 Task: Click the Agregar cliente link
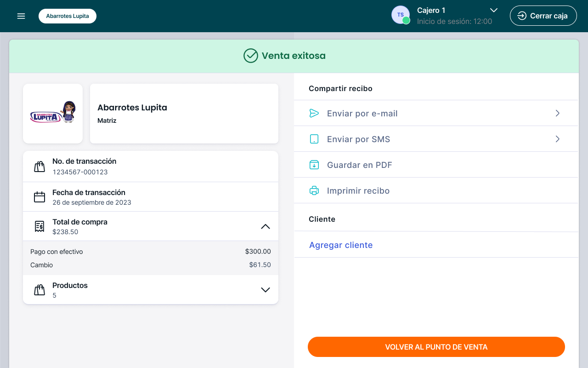(341, 245)
